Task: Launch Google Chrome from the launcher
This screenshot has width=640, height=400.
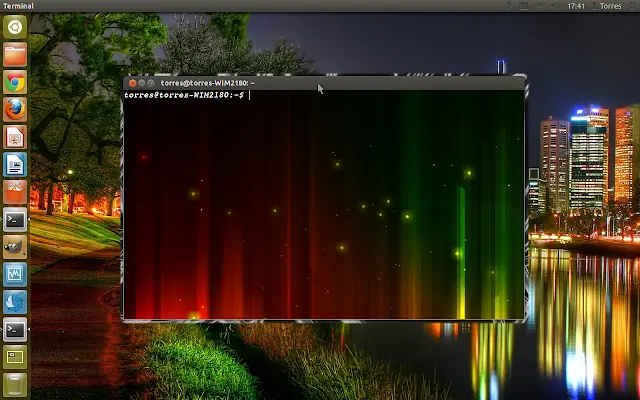Action: pos(15,82)
